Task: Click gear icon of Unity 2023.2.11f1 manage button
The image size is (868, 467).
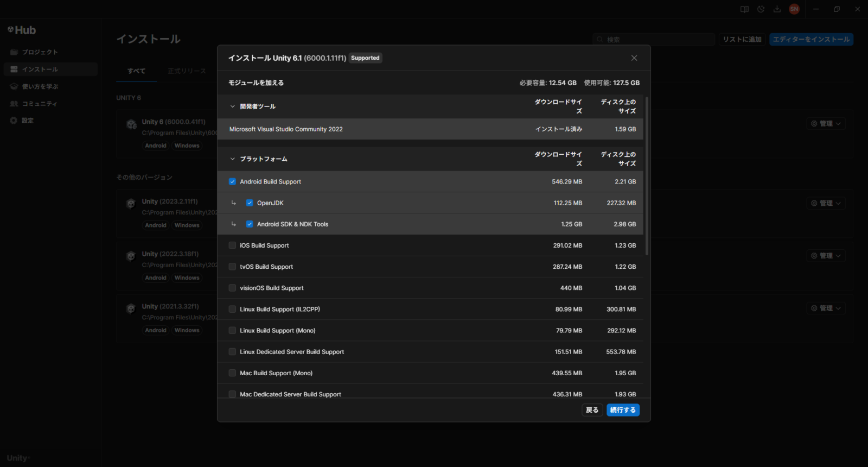Action: (814, 203)
